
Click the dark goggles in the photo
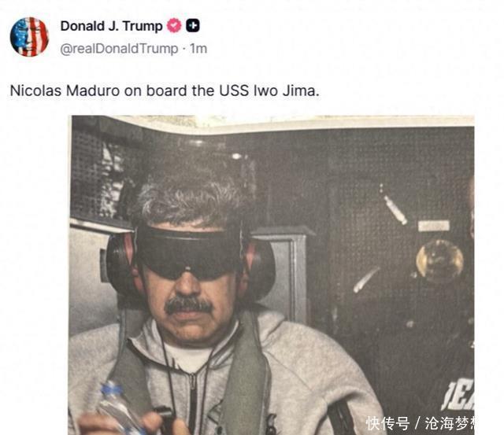coord(188,253)
